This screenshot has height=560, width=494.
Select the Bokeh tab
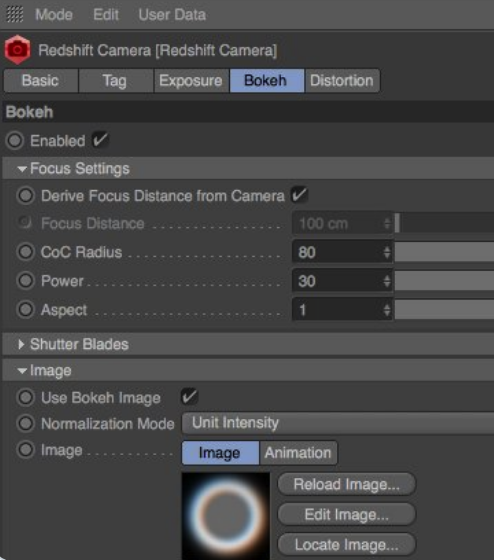[x=266, y=81]
